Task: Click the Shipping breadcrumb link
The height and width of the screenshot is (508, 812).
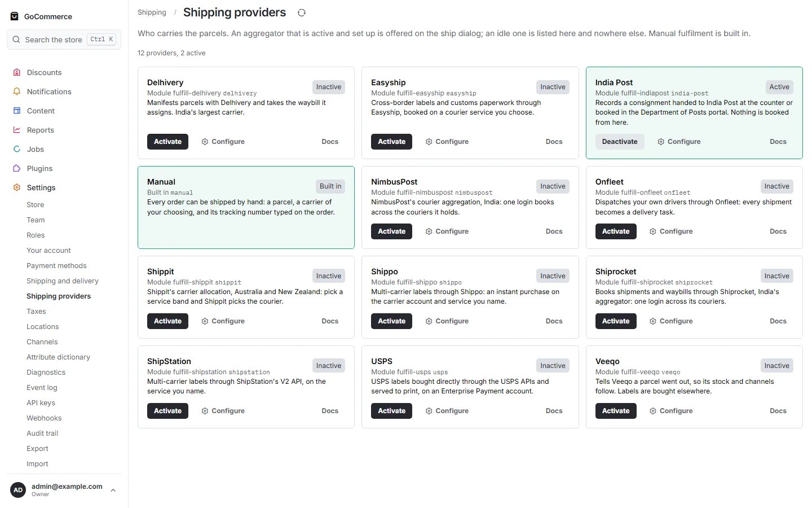Action: (x=152, y=12)
